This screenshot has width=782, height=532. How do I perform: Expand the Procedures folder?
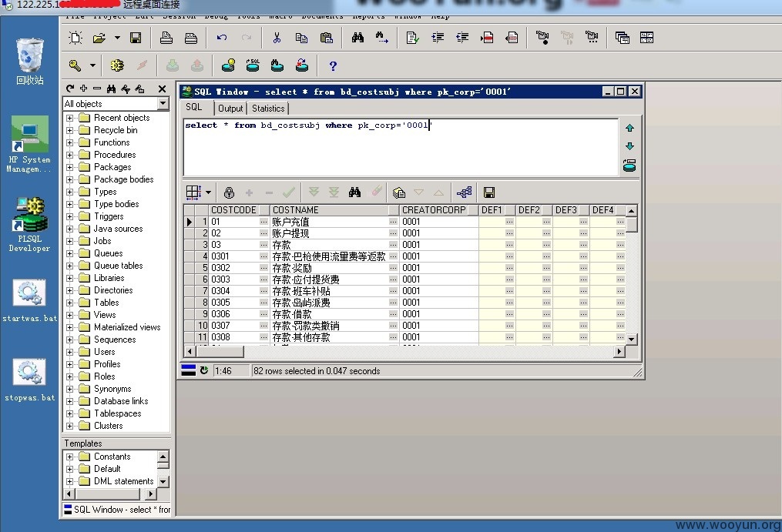coord(70,155)
